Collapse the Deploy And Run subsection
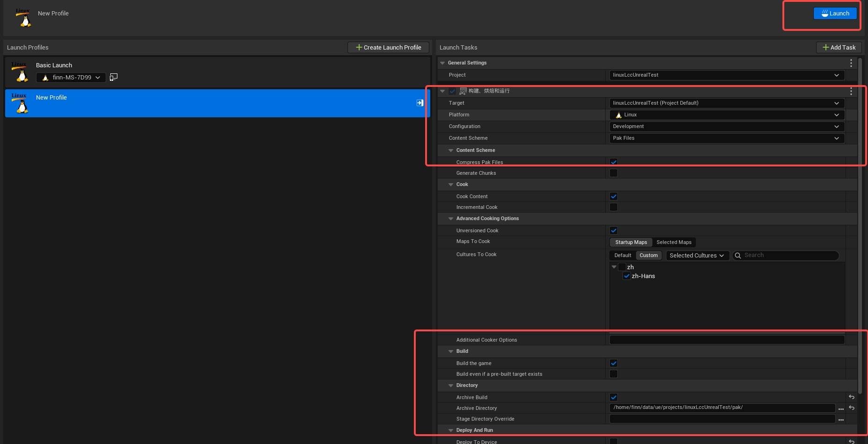Image resolution: width=868 pixels, height=444 pixels. pyautogui.click(x=451, y=430)
